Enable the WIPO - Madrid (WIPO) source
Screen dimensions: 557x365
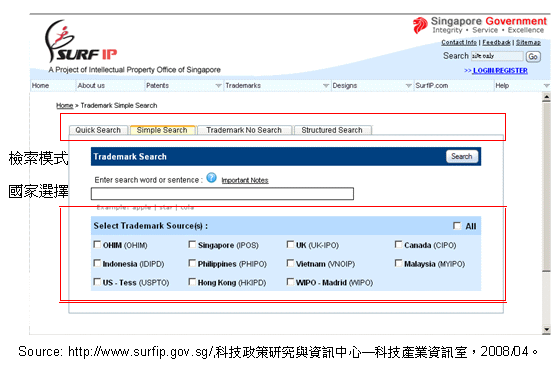point(290,282)
